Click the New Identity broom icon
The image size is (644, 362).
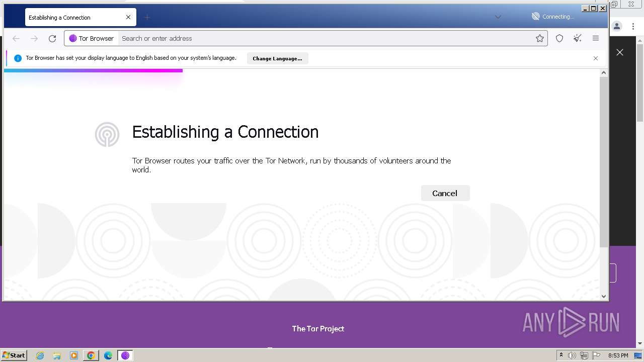pyautogui.click(x=578, y=38)
